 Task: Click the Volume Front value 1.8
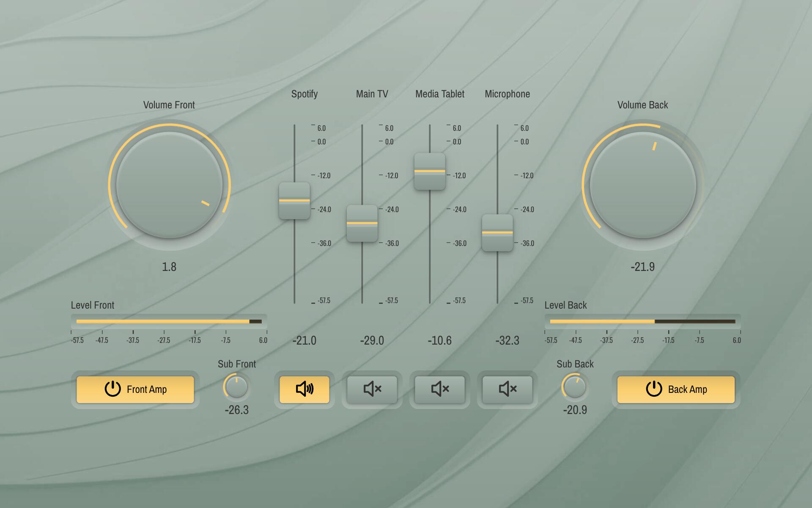click(169, 267)
